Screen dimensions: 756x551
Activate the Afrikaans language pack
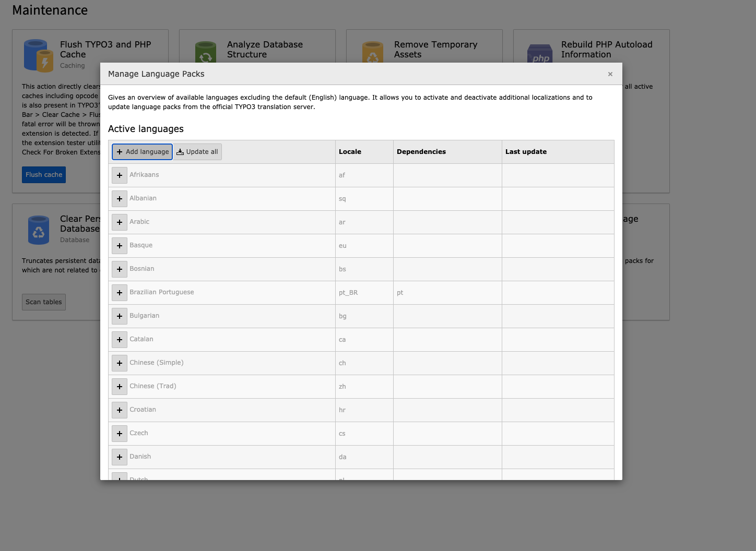(119, 175)
